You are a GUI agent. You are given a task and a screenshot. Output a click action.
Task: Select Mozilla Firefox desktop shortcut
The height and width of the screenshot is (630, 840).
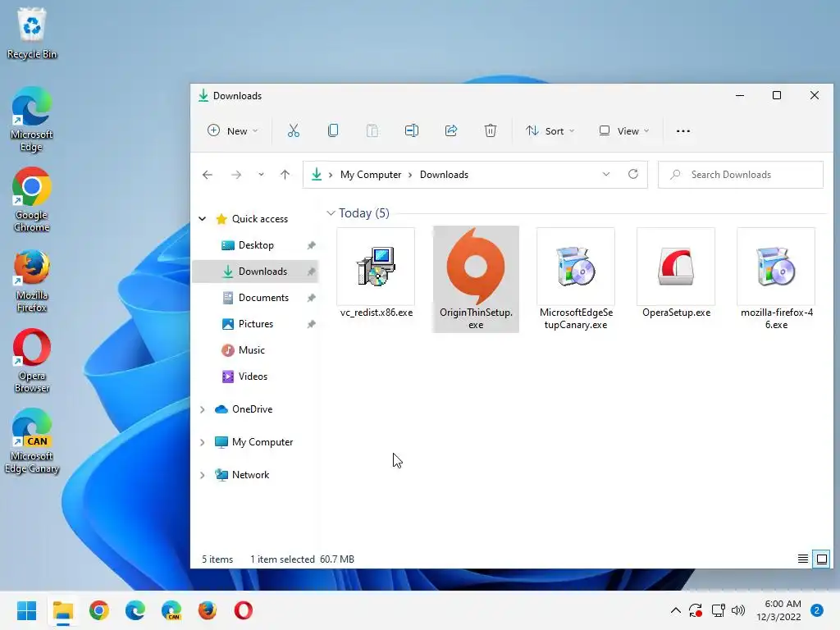coord(32,281)
